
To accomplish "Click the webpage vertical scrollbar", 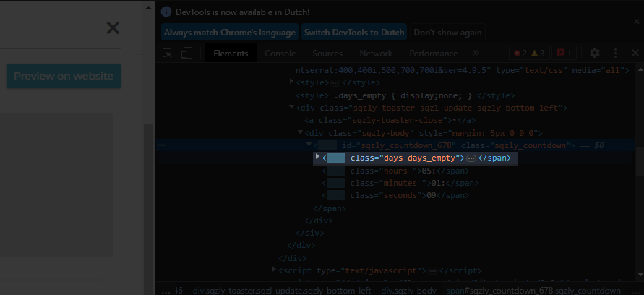I will point(148,205).
